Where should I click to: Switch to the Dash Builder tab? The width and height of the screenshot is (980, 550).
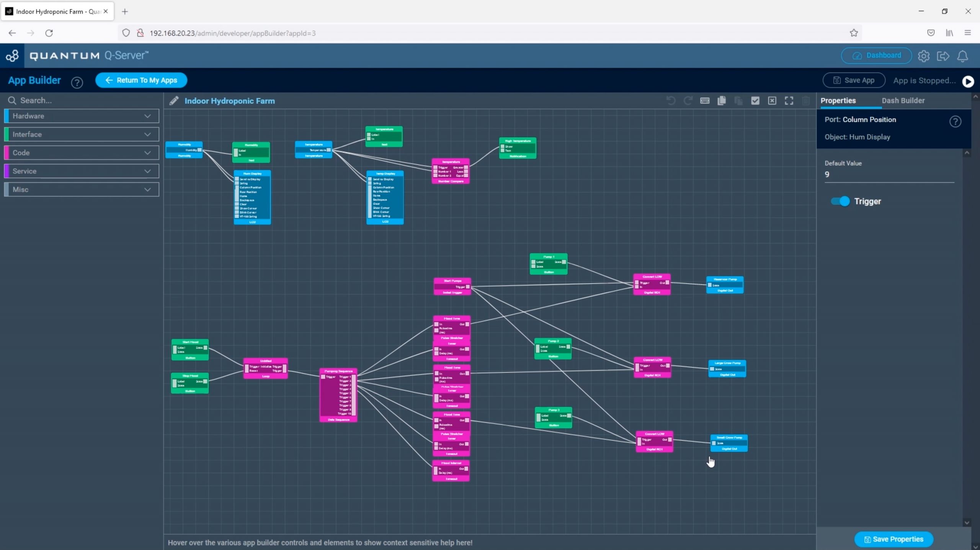pyautogui.click(x=903, y=101)
